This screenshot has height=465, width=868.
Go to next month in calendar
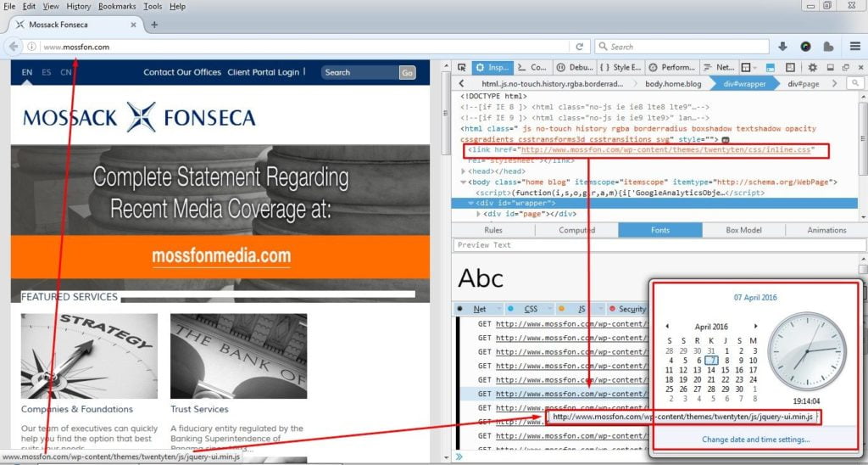755,327
